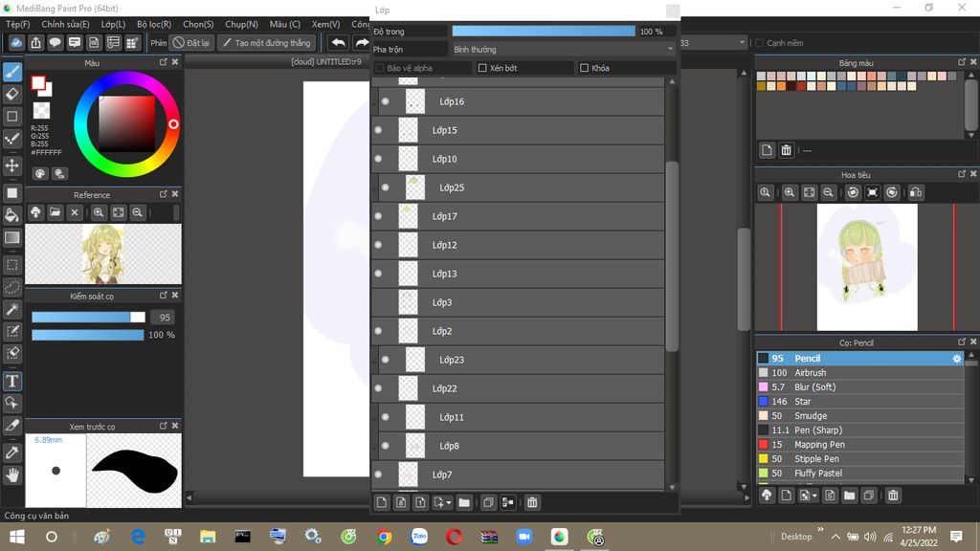
Task: Click the Đặt lại reset button
Action: pyautogui.click(x=191, y=43)
